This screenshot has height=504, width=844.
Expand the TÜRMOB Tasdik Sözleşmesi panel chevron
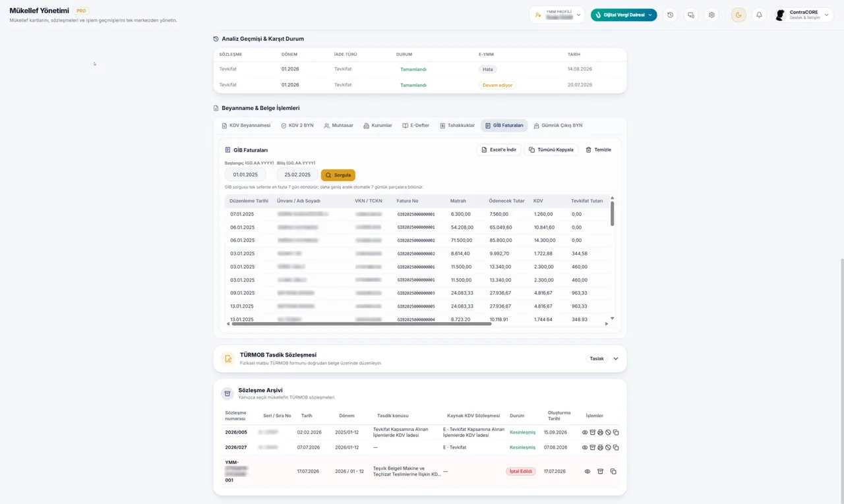(x=616, y=359)
